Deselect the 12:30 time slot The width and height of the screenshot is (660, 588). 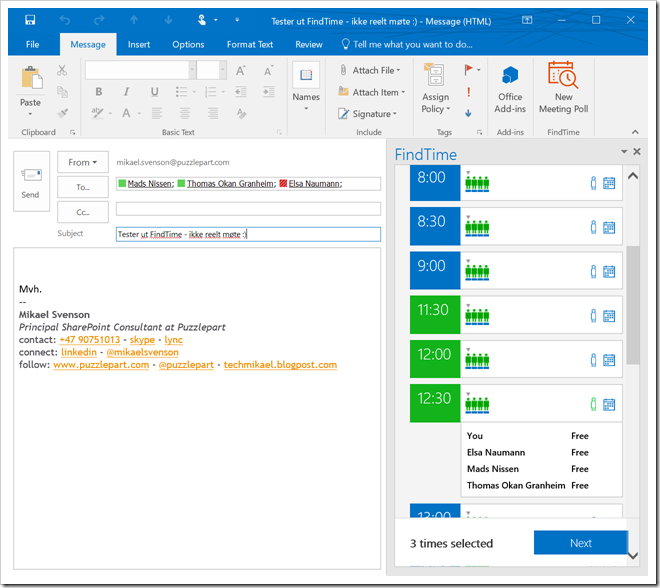tap(435, 403)
